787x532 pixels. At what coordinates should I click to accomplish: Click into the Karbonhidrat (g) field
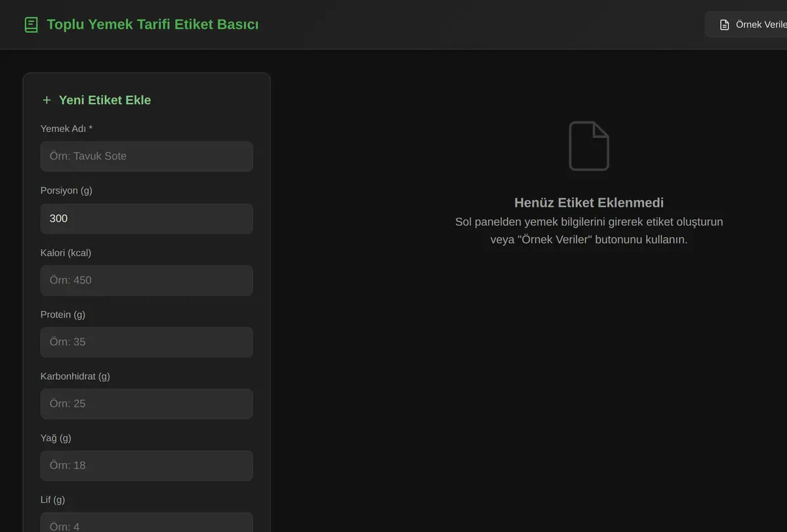click(147, 403)
